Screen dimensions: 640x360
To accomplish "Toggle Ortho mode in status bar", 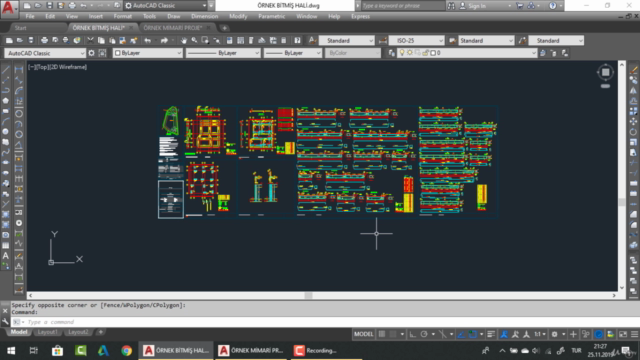I will tap(413, 334).
